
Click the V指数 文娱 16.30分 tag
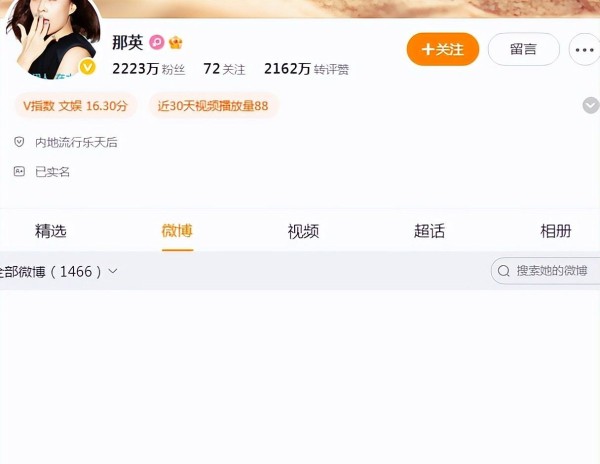coord(75,106)
